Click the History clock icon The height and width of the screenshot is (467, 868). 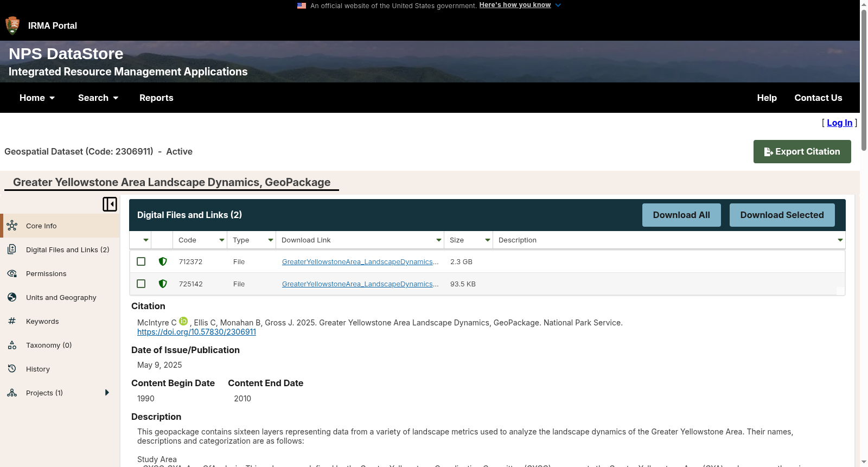click(x=12, y=369)
